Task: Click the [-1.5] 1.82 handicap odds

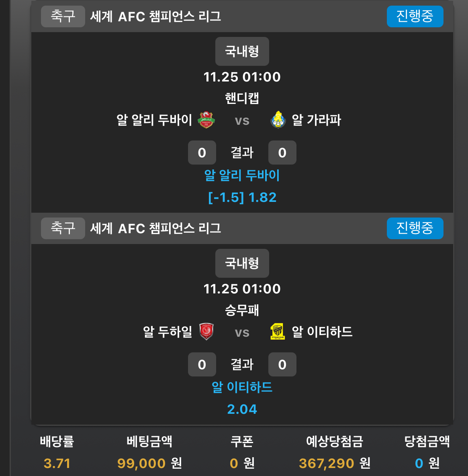Action: point(242,197)
